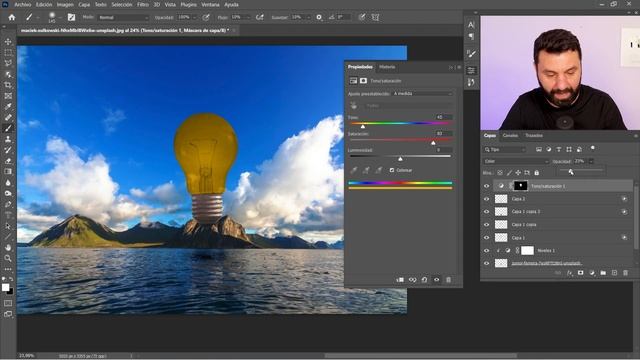
Task: Click the Tono/saturación 1 mask thumbnail
Action: coord(520,186)
